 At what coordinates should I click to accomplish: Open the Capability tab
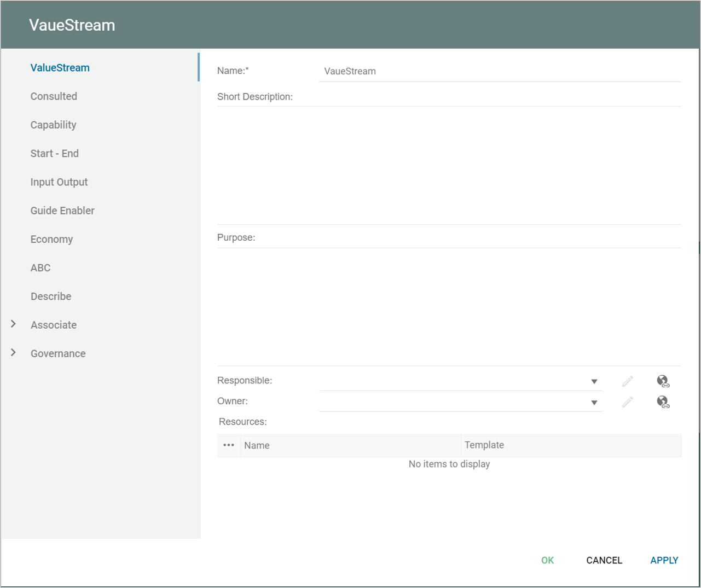pos(53,125)
